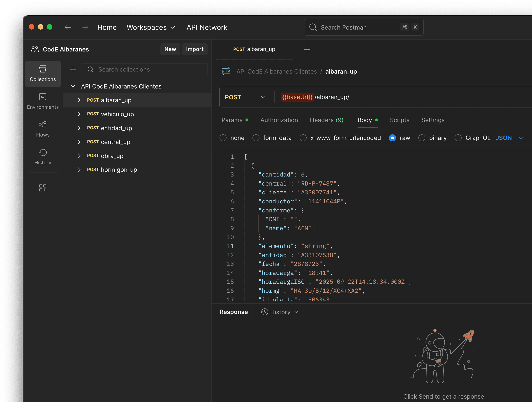
Task: Open the Environments sidebar panel
Action: point(43,101)
